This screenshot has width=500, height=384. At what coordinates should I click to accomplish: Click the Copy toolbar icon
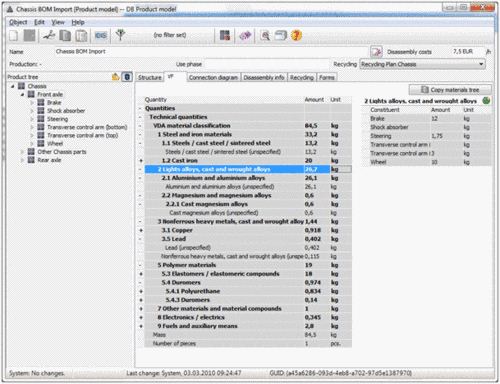[x=65, y=35]
